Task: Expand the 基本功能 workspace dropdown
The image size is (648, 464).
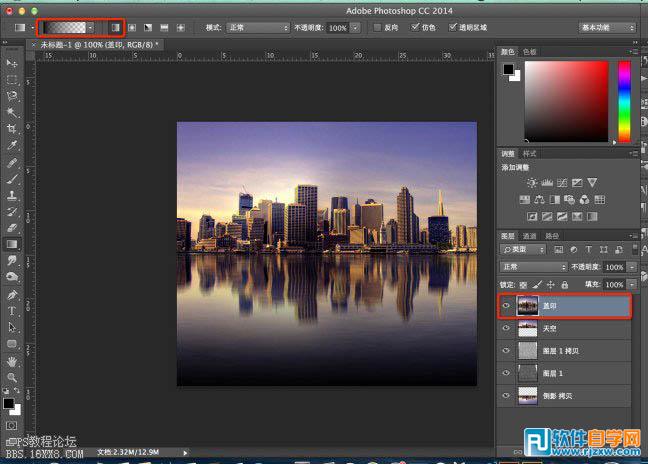Action: click(606, 27)
